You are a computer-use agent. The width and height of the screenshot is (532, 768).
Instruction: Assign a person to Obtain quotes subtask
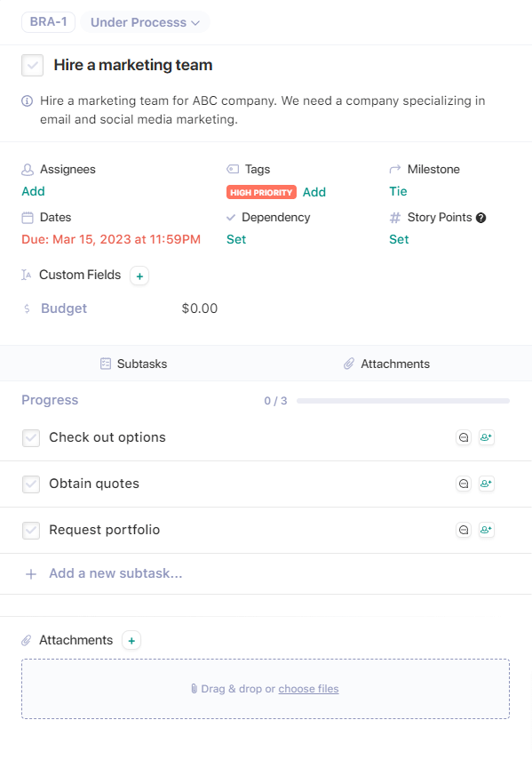[x=486, y=484]
